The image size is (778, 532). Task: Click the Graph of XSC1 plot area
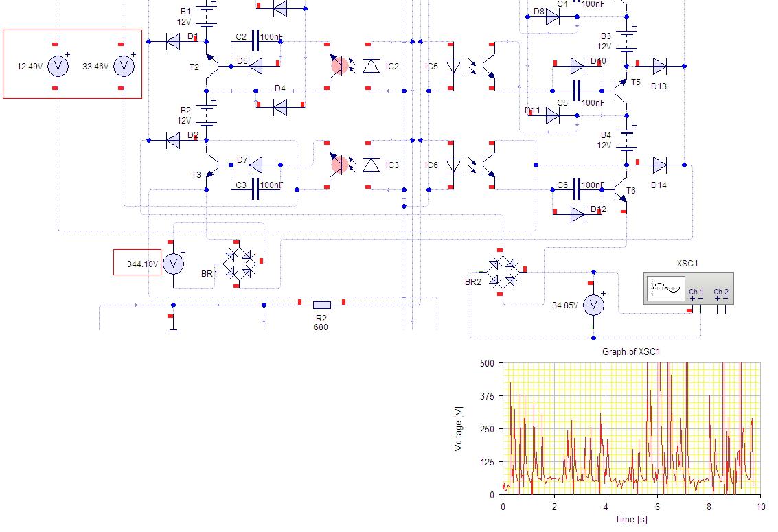click(x=632, y=429)
